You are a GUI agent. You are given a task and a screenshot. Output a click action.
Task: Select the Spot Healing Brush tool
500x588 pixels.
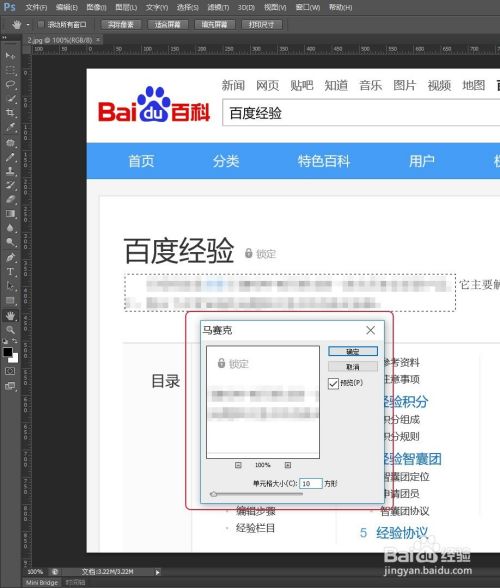coord(10,142)
